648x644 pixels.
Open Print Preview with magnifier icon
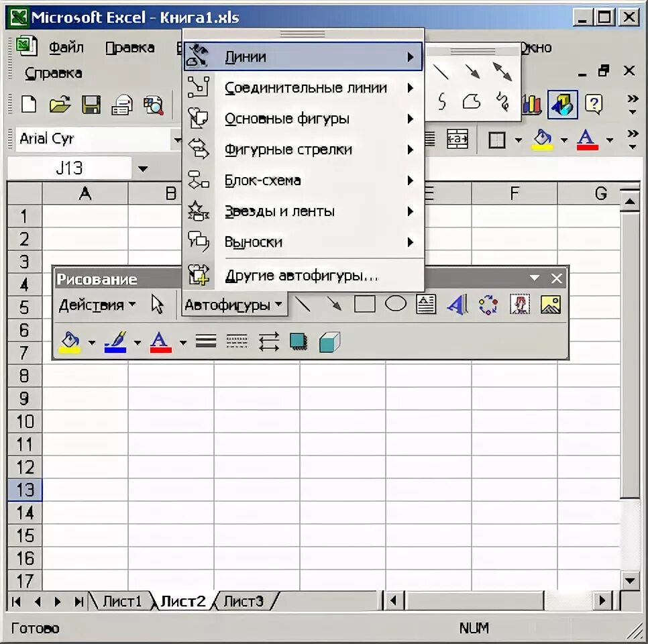[154, 105]
